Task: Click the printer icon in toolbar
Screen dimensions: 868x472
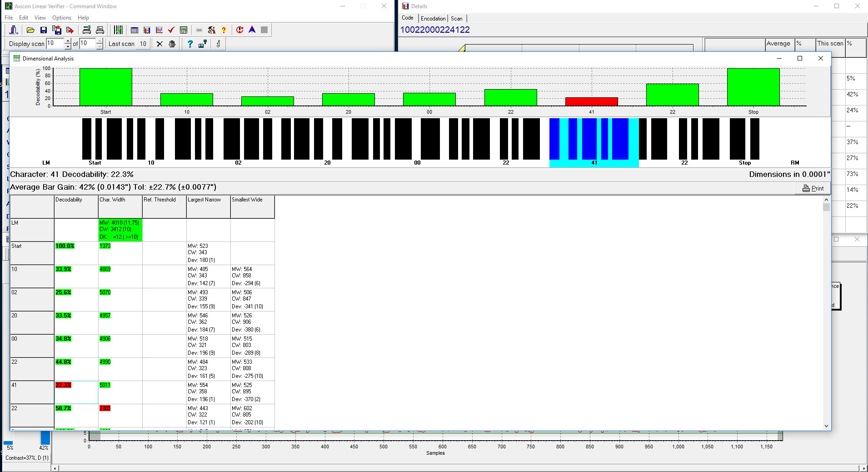Action: [100, 30]
